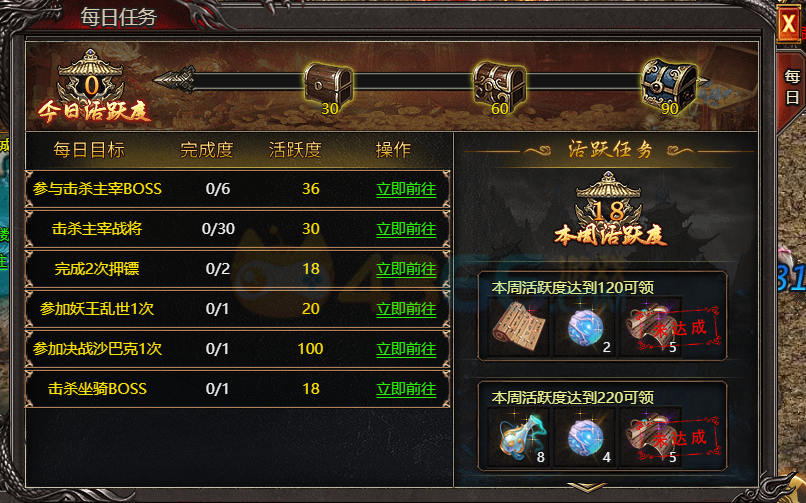Click today's activity emblem showing 0
Screen dimensions: 806x503
91,84
